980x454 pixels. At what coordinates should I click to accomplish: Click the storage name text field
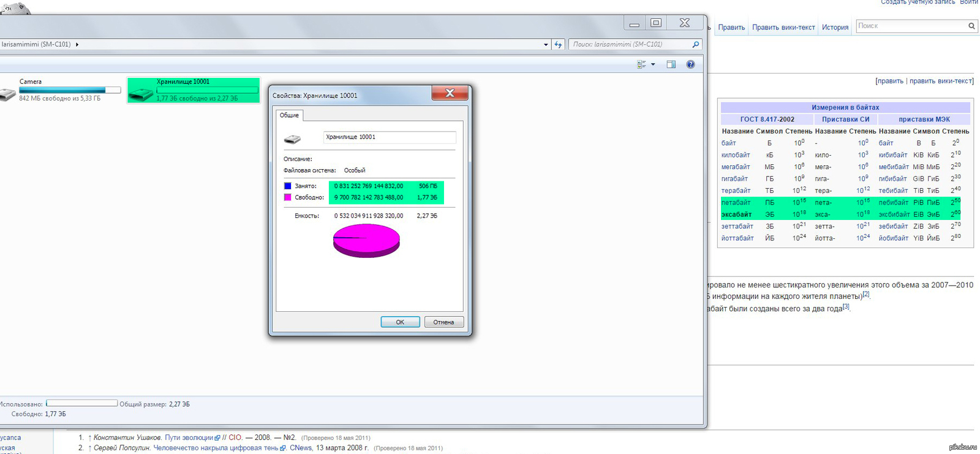point(389,137)
